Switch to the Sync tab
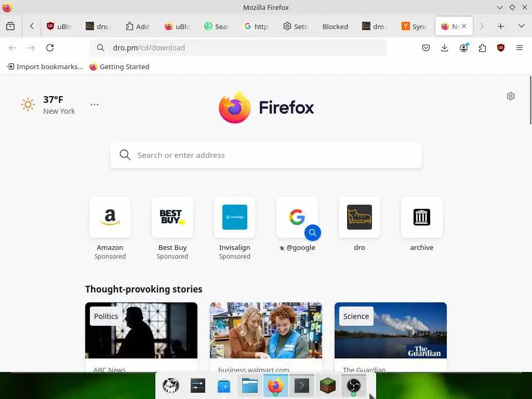 click(x=414, y=26)
